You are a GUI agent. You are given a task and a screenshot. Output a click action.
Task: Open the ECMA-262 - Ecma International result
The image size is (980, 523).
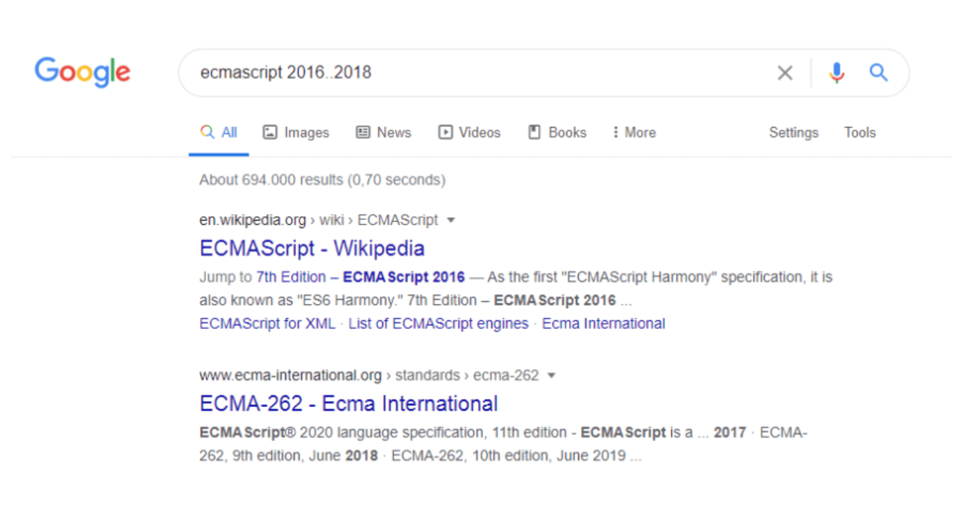tap(348, 404)
